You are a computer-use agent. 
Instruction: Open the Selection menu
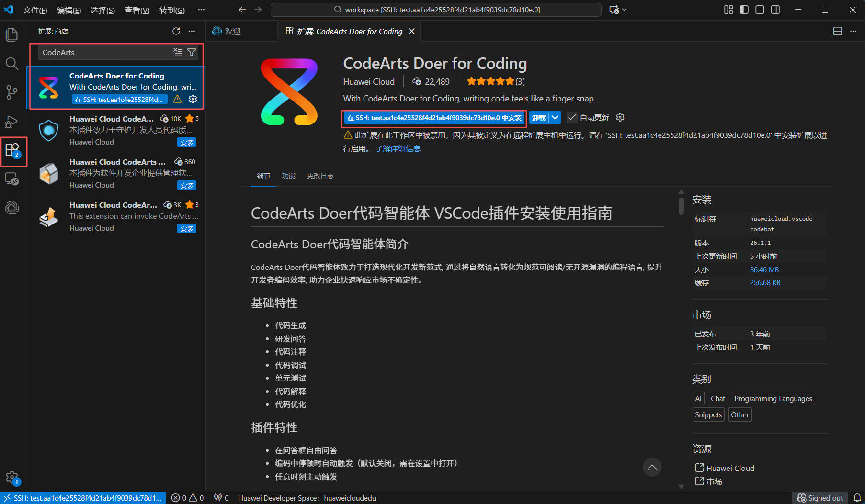click(102, 10)
